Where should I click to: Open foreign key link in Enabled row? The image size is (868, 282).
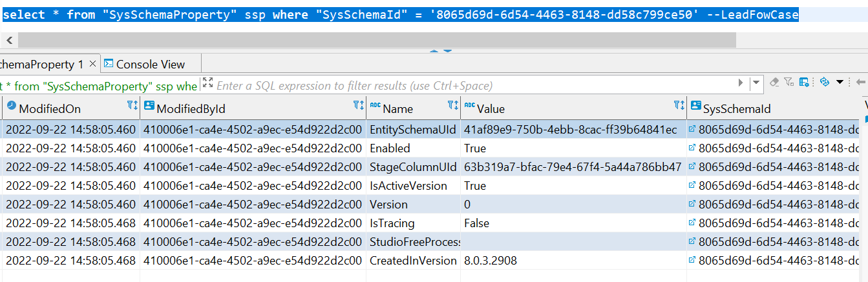(693, 148)
